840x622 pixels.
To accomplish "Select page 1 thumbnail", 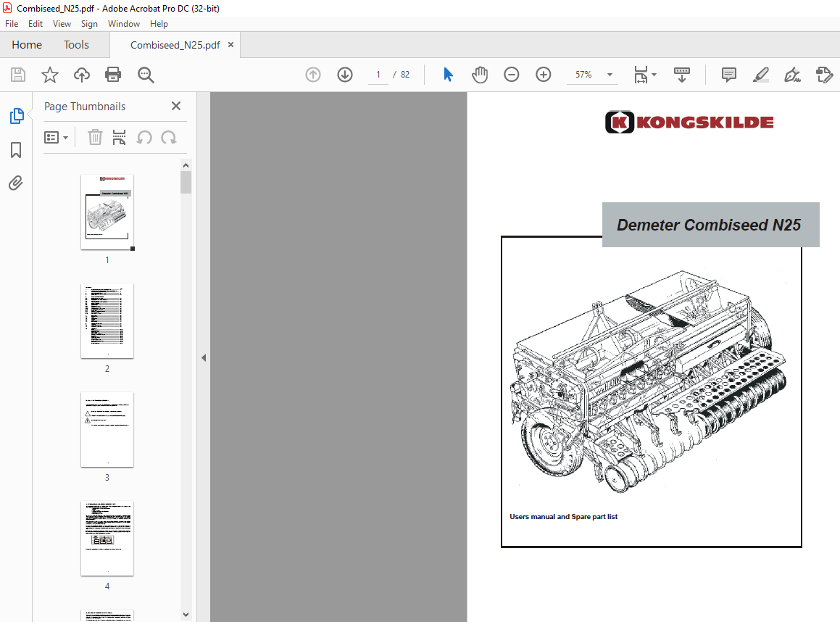I will click(107, 212).
